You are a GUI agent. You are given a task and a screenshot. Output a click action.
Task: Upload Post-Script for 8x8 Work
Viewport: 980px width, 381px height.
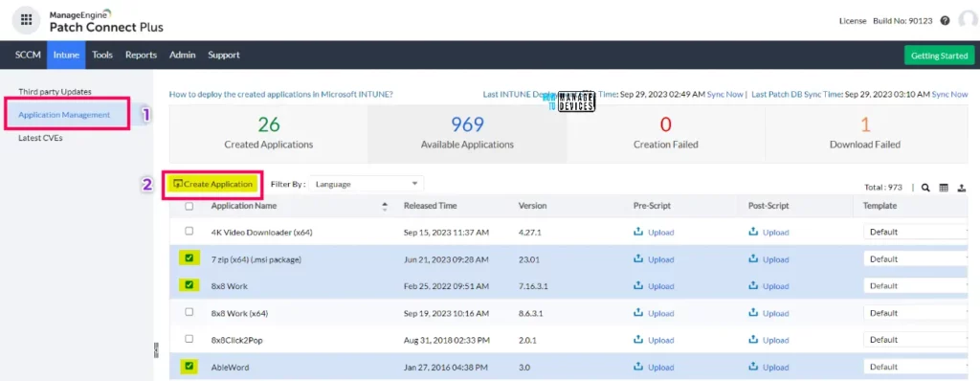tap(768, 286)
